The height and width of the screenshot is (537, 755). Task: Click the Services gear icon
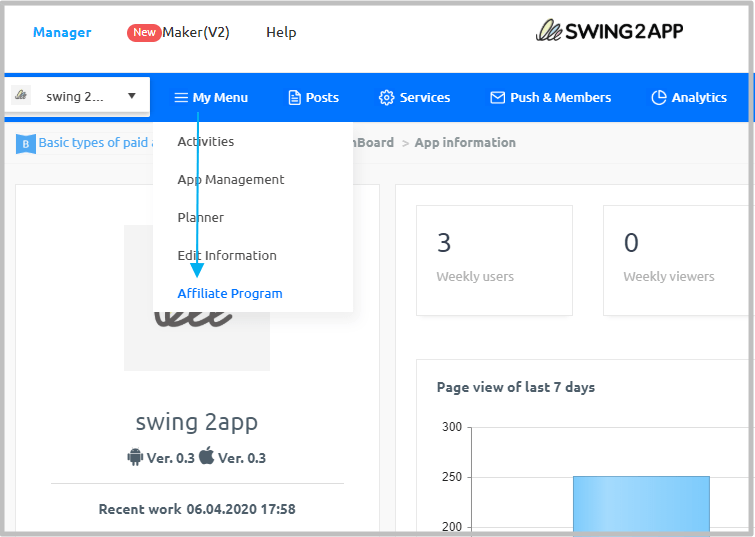(x=386, y=98)
